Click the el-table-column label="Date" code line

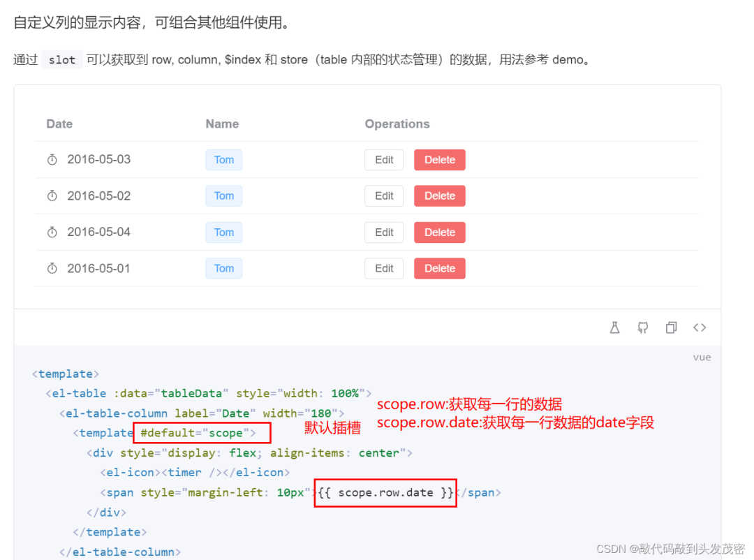(x=202, y=413)
